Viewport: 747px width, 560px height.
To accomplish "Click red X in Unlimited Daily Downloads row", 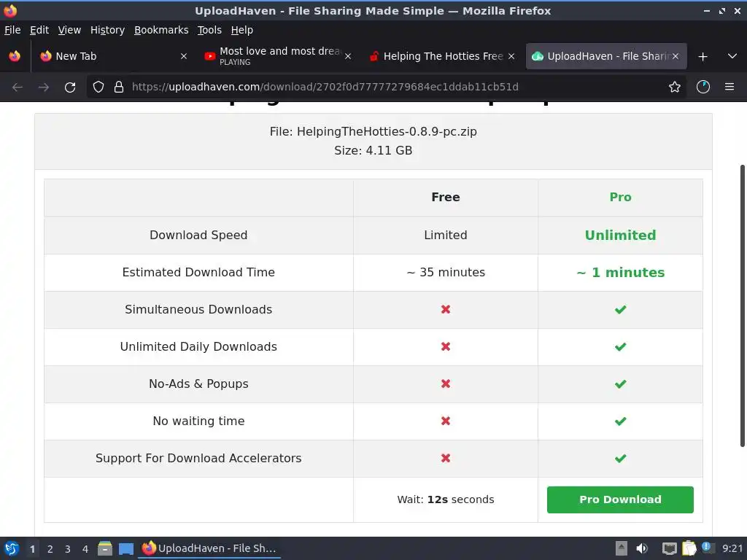I will [x=446, y=346].
